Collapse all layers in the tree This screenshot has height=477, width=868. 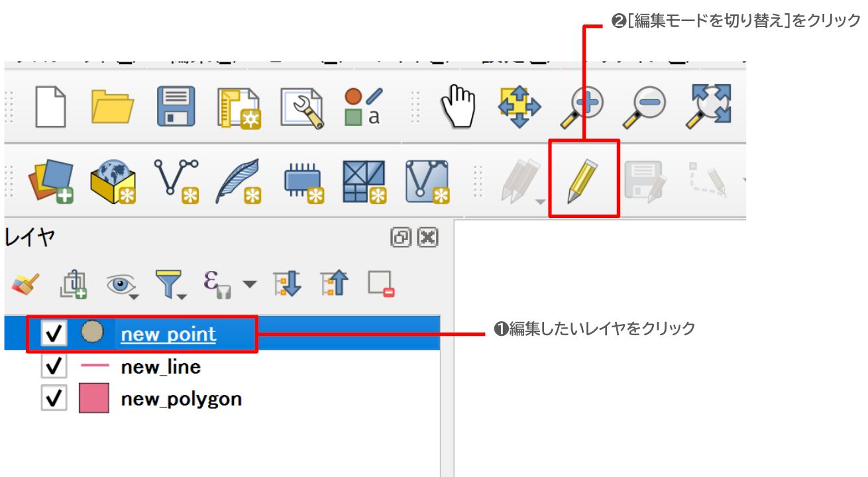[x=334, y=284]
